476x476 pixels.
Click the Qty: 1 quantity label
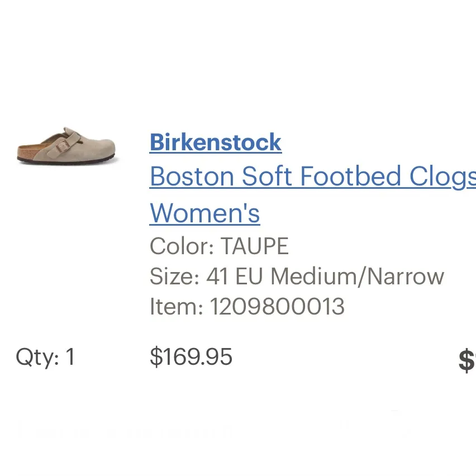coord(45,356)
